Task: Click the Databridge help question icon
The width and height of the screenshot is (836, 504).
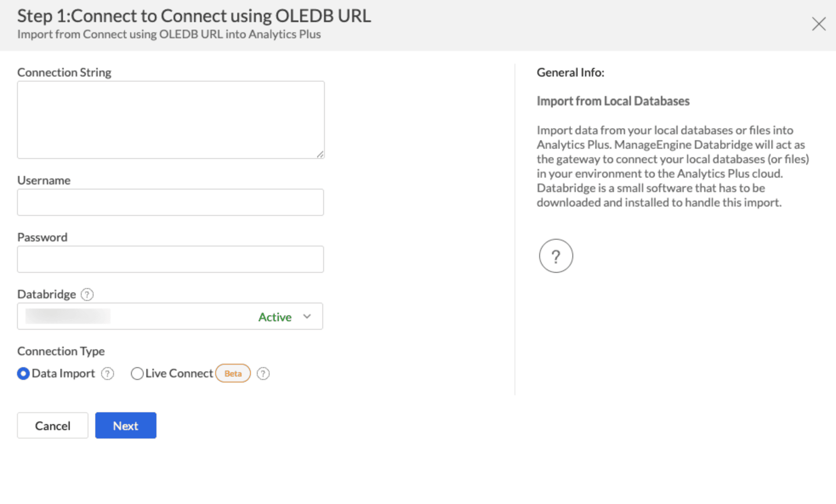Action: (x=87, y=294)
